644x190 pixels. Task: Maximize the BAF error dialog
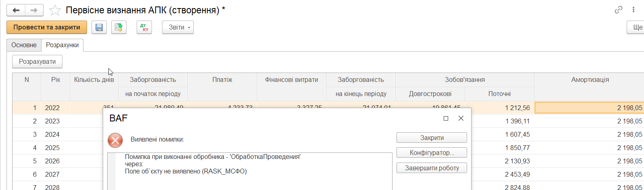(446, 118)
